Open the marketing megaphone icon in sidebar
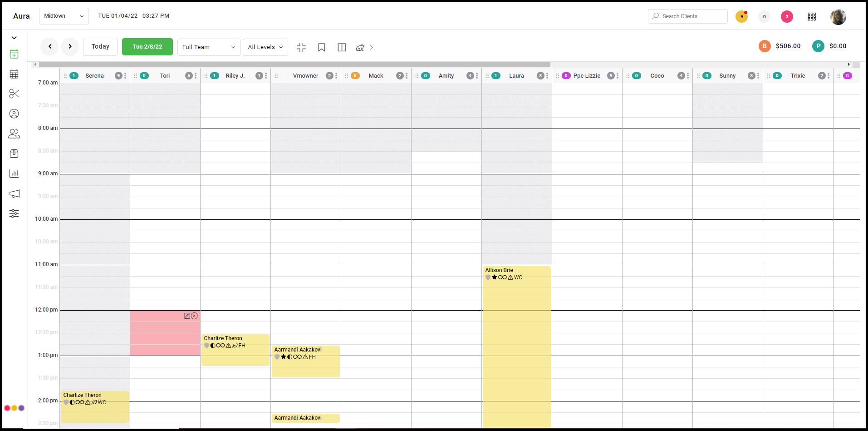 point(14,193)
